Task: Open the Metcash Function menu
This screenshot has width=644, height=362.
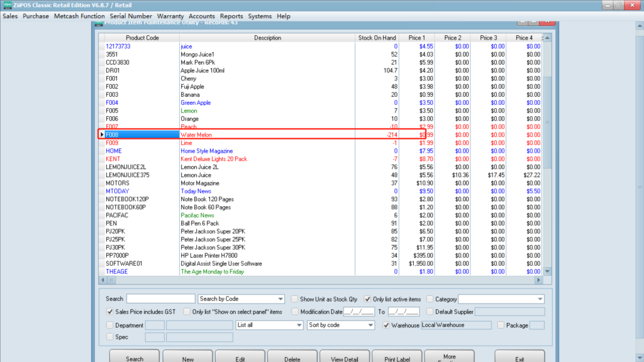Action: pos(79,16)
